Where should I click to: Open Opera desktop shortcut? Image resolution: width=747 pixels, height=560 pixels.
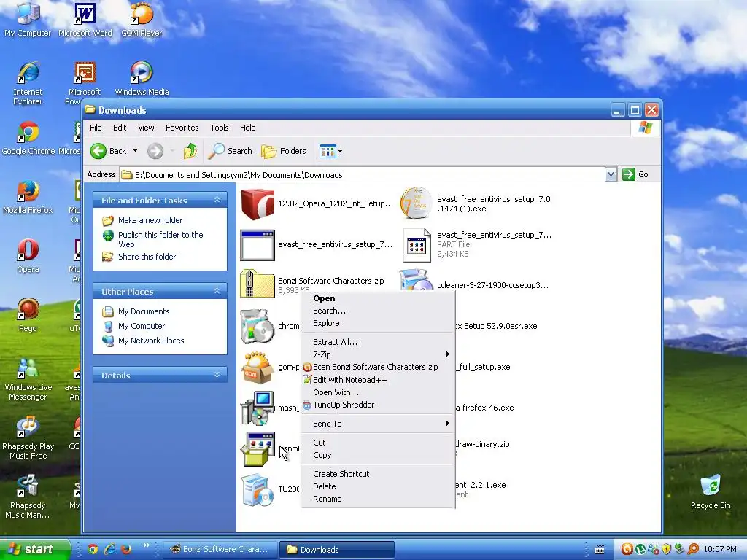tap(28, 256)
